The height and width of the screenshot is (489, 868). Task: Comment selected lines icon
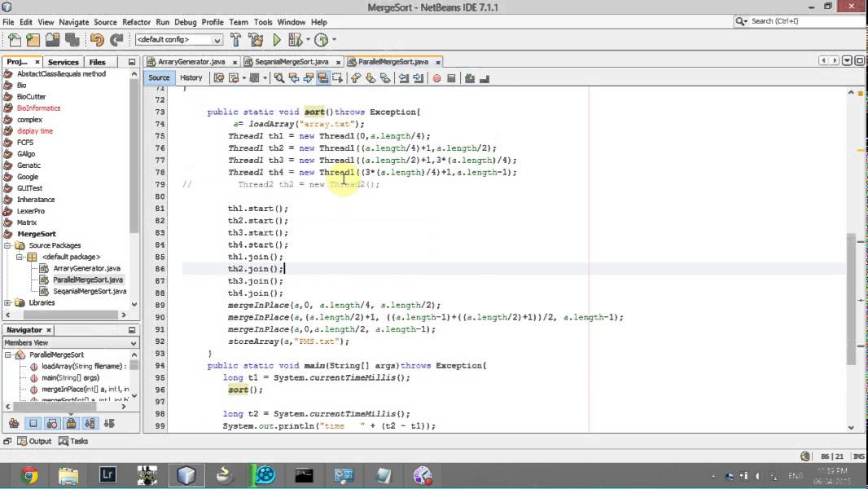(x=470, y=78)
